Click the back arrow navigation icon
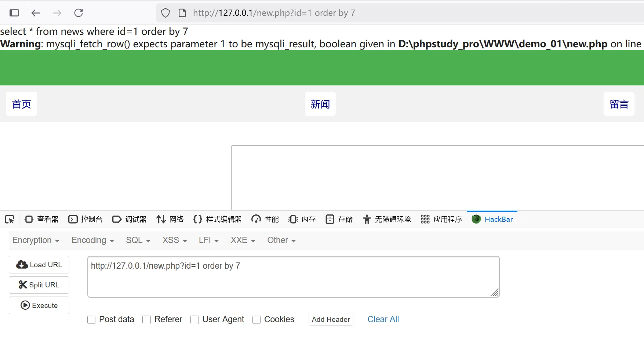The width and height of the screenshot is (644, 342). pos(36,13)
